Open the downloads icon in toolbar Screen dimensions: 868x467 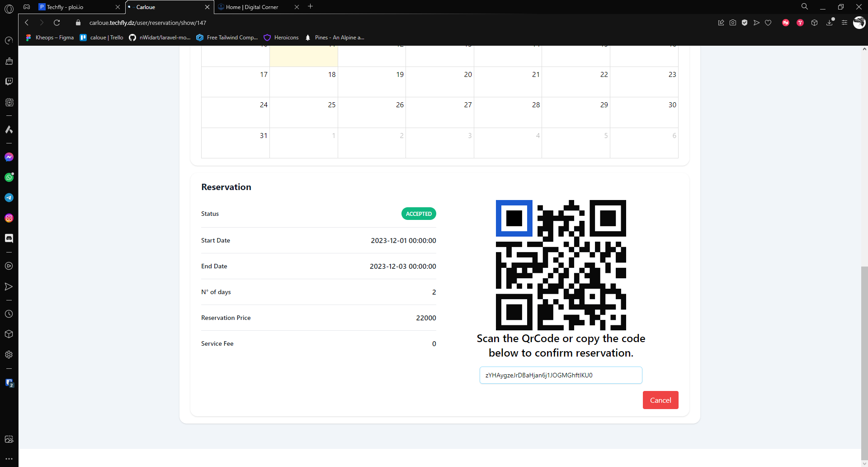point(830,23)
